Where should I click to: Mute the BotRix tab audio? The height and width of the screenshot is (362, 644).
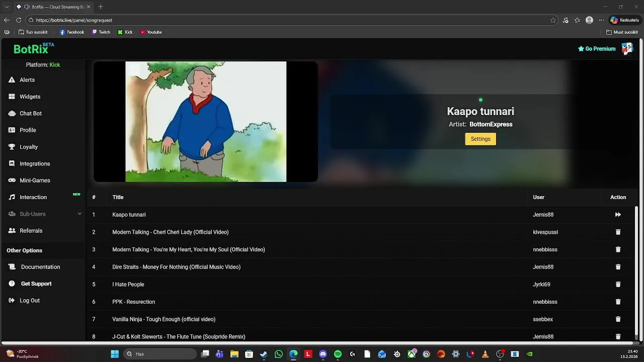[27, 7]
